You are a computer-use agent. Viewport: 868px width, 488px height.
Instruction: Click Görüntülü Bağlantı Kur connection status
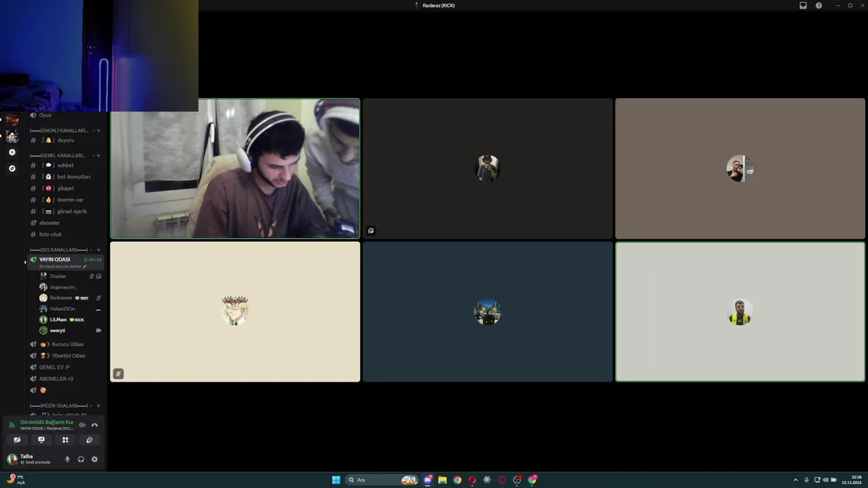click(46, 422)
